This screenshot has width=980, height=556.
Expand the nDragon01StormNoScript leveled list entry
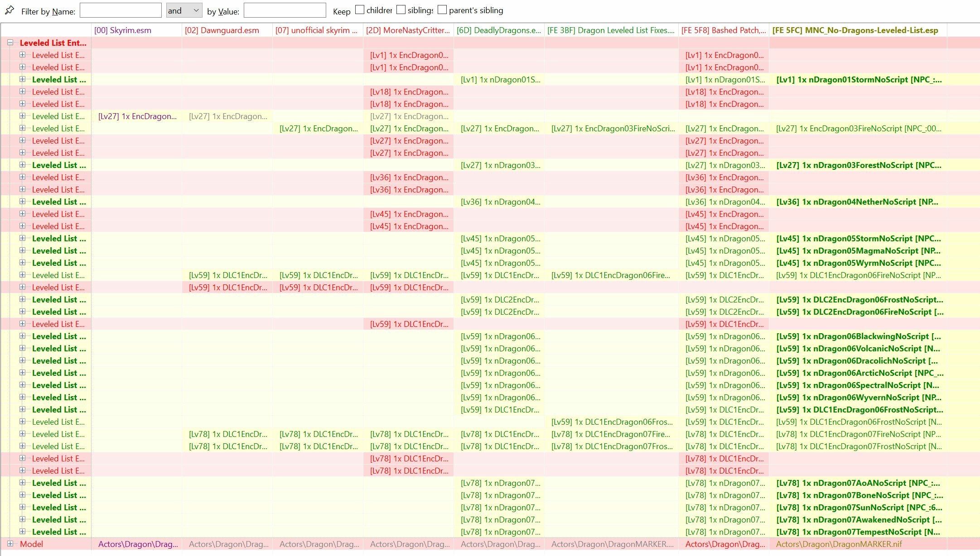pyautogui.click(x=22, y=79)
